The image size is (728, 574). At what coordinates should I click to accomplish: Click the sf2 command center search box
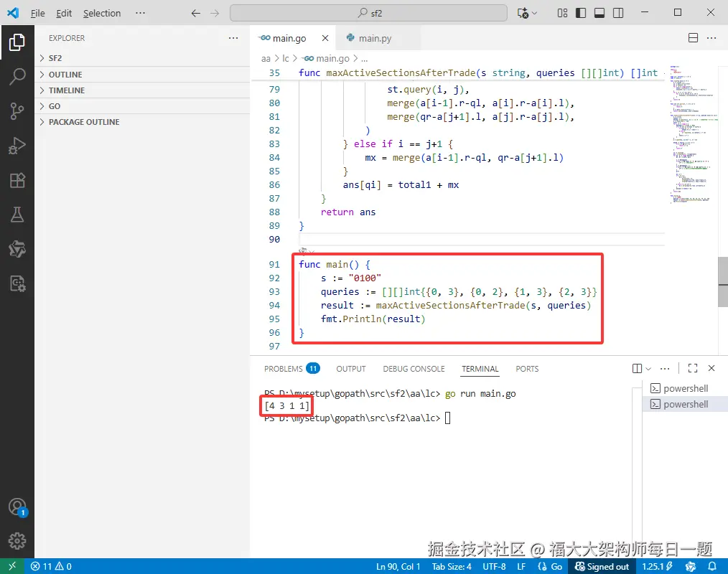pos(368,13)
